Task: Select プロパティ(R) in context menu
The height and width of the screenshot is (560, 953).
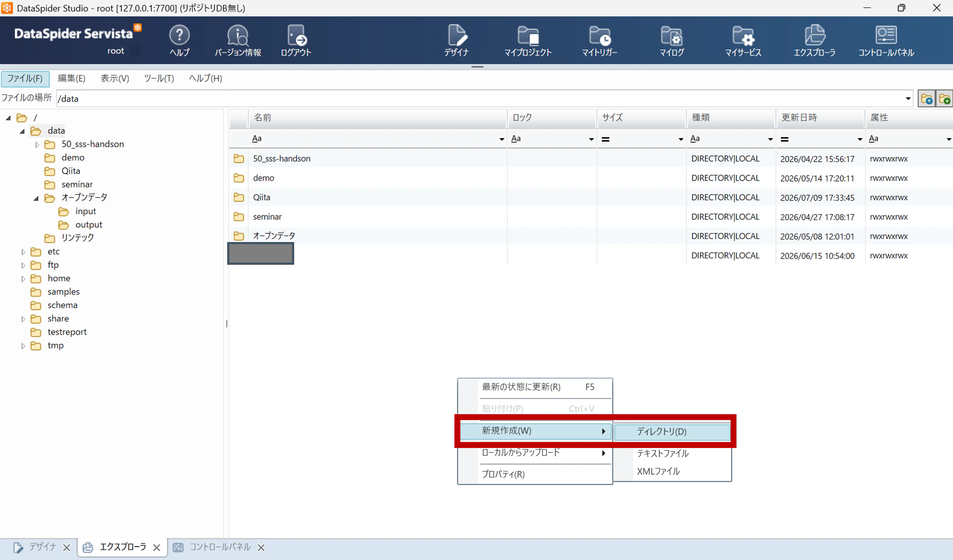Action: pos(535,475)
